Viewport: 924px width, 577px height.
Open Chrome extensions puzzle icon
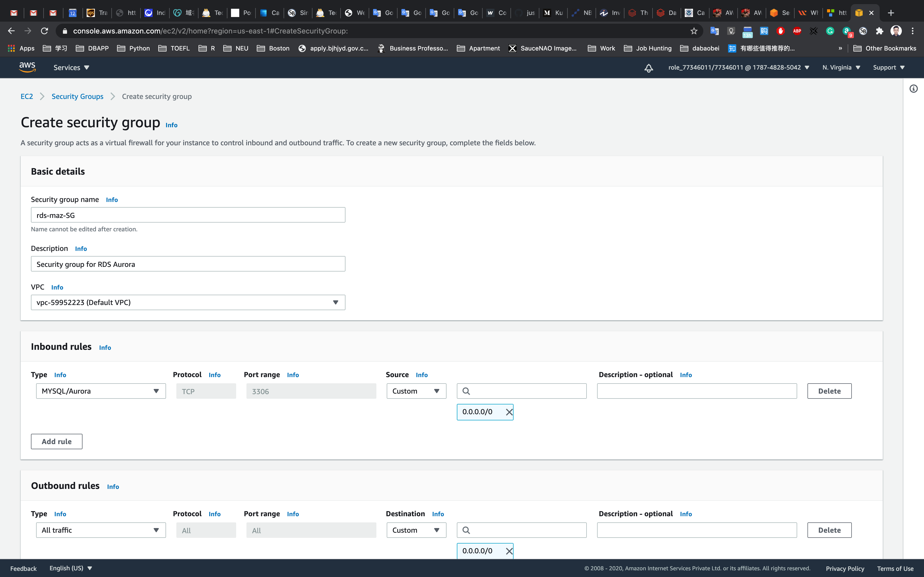click(880, 31)
